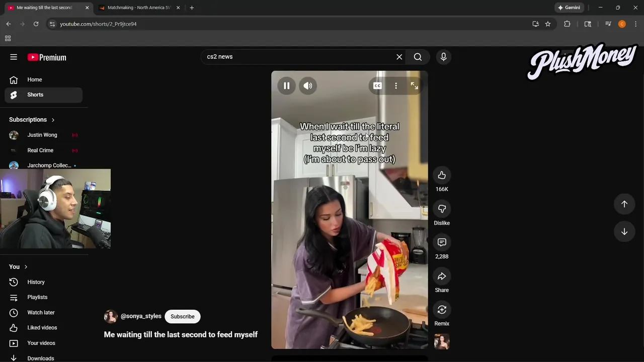The width and height of the screenshot is (644, 362).
Task: Open the Chrome profile avatar
Action: point(622,24)
